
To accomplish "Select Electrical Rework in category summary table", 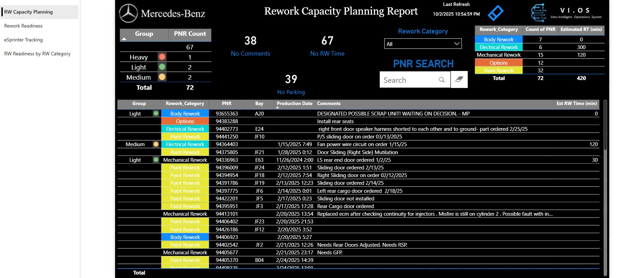I will (498, 47).
